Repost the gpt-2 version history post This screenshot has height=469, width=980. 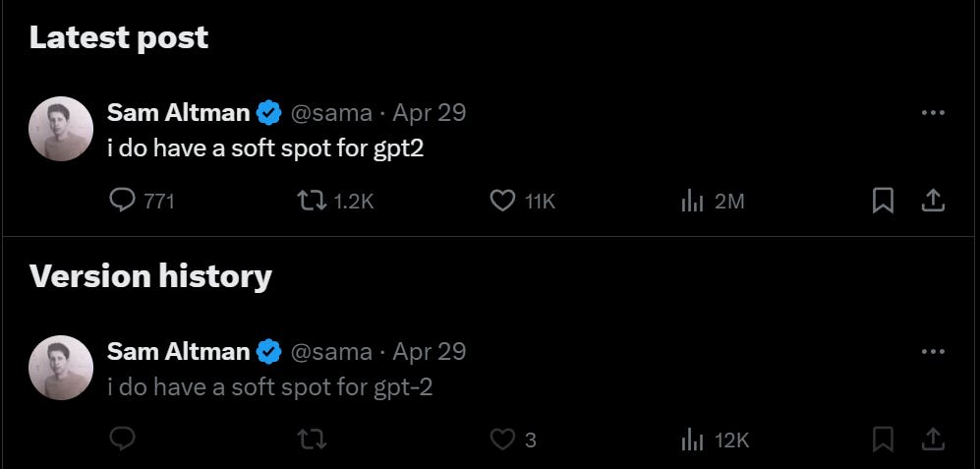click(312, 440)
